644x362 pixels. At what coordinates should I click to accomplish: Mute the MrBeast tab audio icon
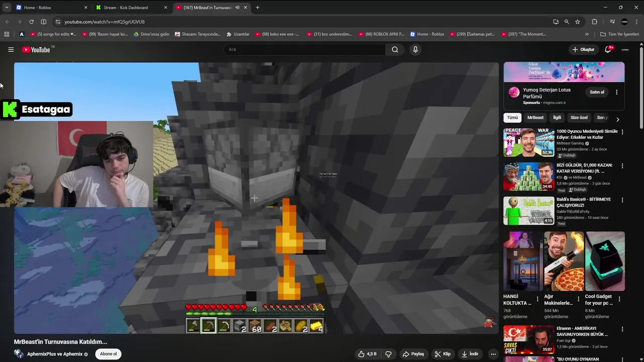point(237,8)
